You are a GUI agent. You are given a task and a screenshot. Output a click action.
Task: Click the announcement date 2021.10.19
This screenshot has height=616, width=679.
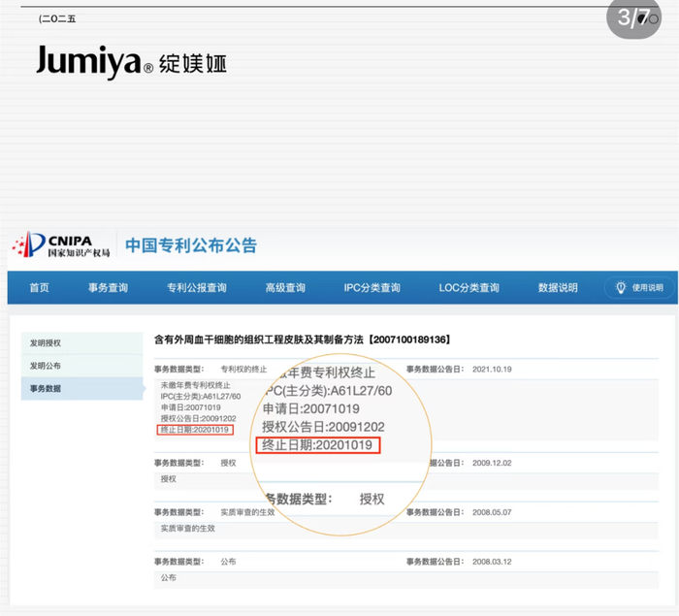pos(492,369)
